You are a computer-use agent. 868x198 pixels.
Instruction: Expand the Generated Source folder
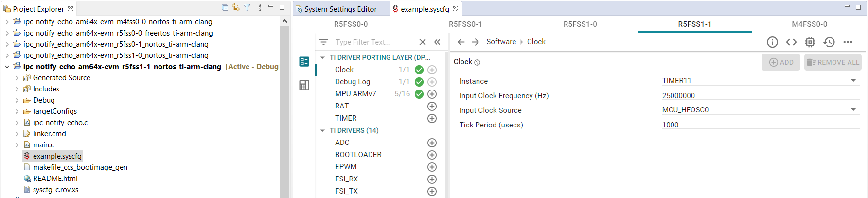(x=17, y=78)
